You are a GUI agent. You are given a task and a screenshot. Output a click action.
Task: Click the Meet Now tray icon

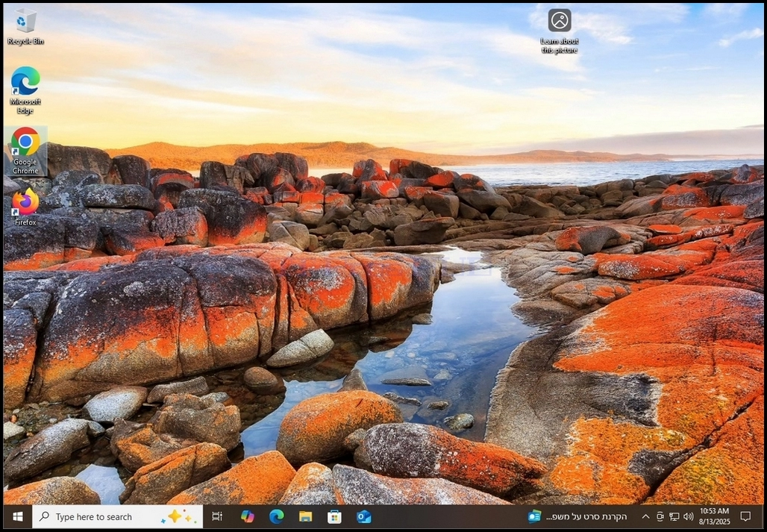pos(660,516)
